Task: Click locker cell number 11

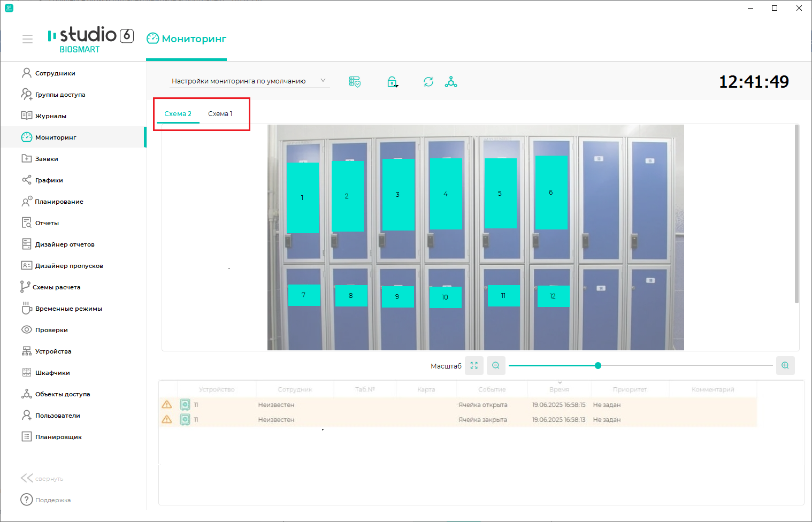Action: coord(503,296)
